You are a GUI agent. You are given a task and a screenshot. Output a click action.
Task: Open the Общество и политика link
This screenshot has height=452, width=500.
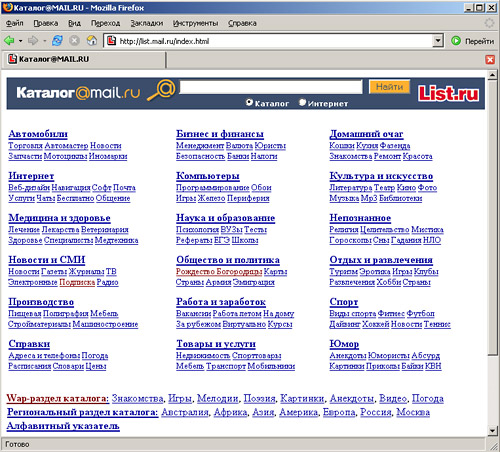[x=228, y=260]
